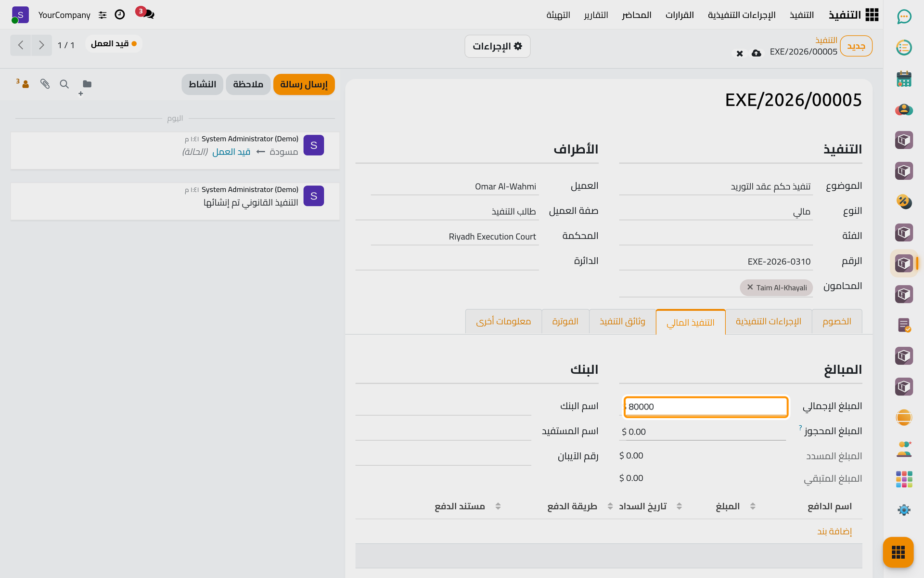Click the إرسال رسالة button
924x578 pixels.
coord(304,84)
